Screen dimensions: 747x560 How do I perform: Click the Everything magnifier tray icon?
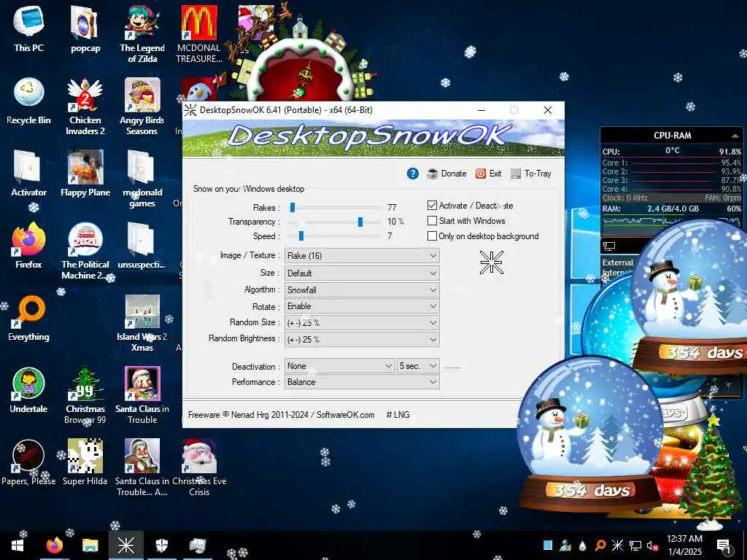click(x=600, y=545)
